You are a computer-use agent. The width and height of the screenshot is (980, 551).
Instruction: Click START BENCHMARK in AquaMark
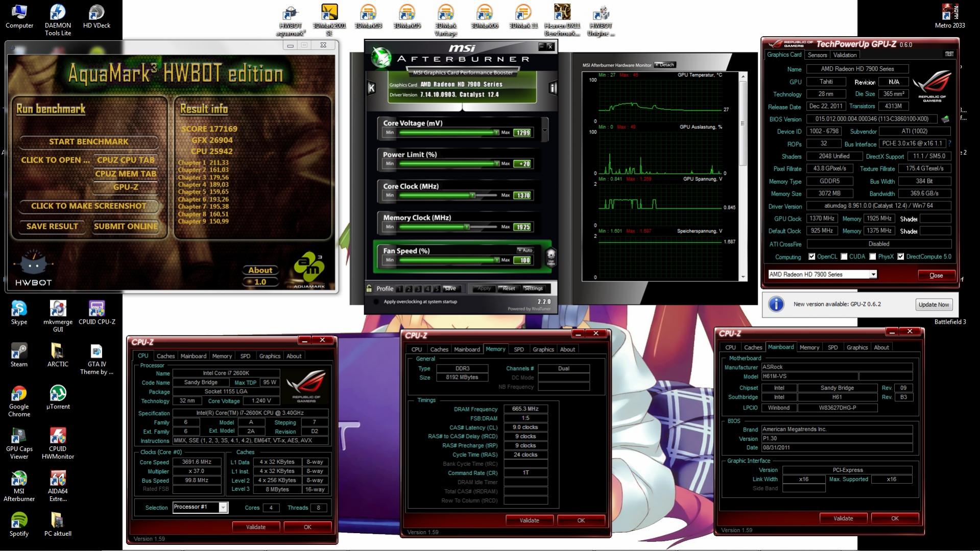click(89, 141)
